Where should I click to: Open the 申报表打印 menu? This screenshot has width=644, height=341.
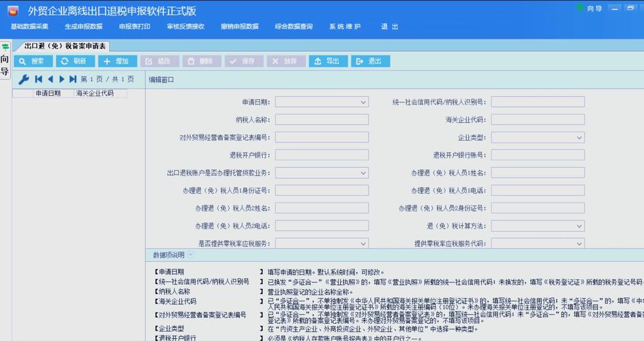pos(135,27)
